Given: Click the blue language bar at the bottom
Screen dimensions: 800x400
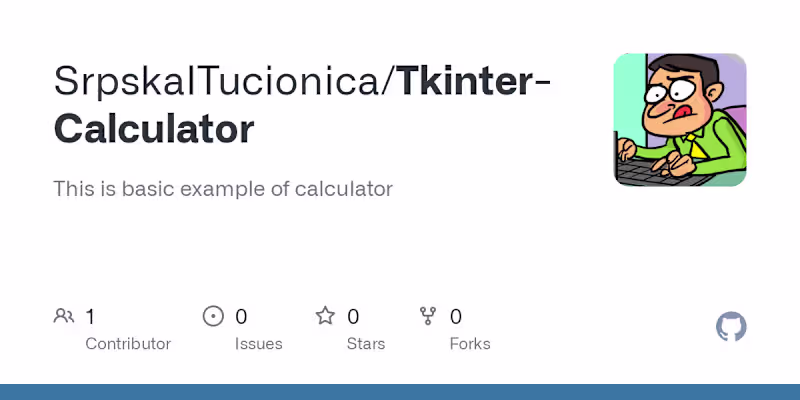Looking at the screenshot, I should pyautogui.click(x=400, y=392).
